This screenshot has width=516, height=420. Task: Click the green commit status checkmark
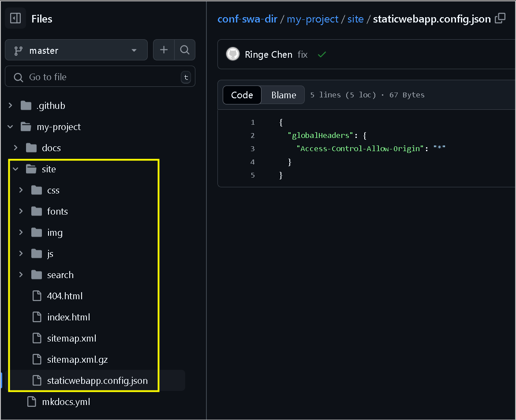322,55
